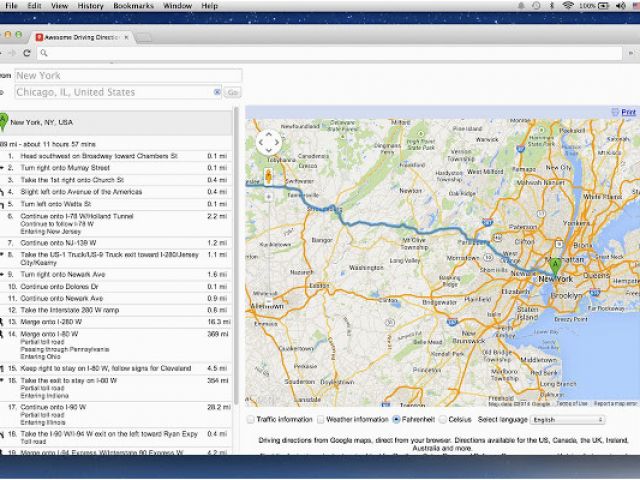Select step 17 Continue onto I-90 W

tap(116, 415)
